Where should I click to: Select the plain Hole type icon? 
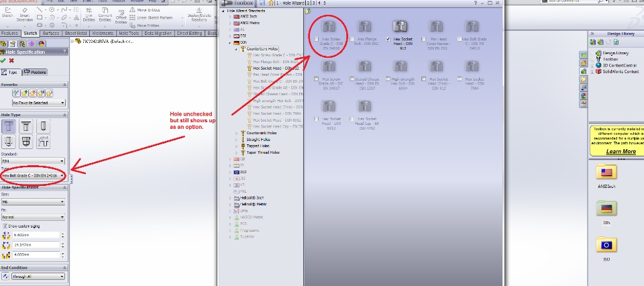click(44, 126)
